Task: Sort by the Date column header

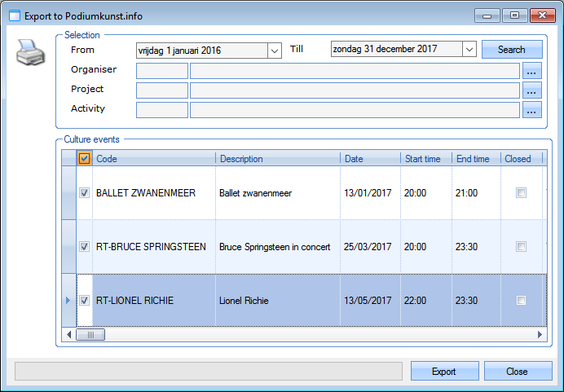Action: coord(369,159)
